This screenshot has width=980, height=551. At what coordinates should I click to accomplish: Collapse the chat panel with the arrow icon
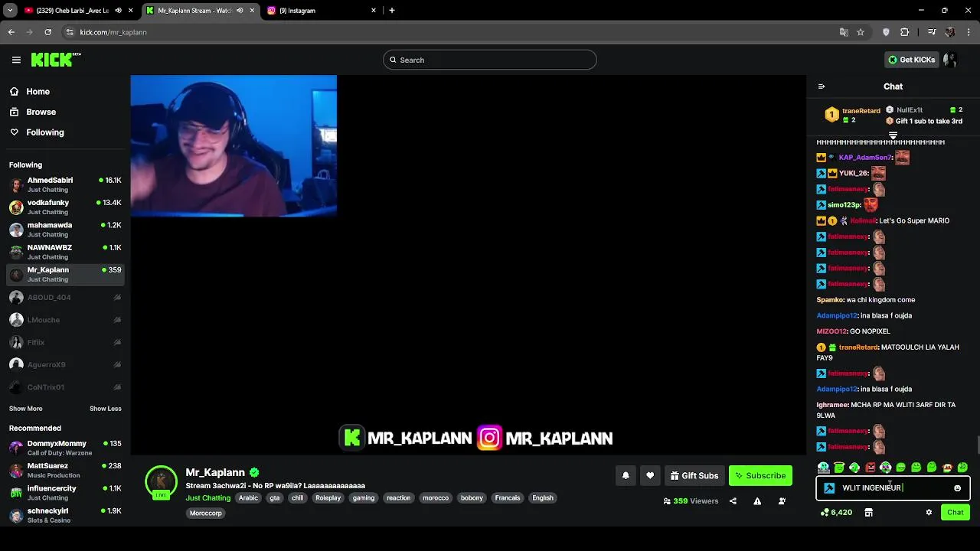pyautogui.click(x=822, y=86)
